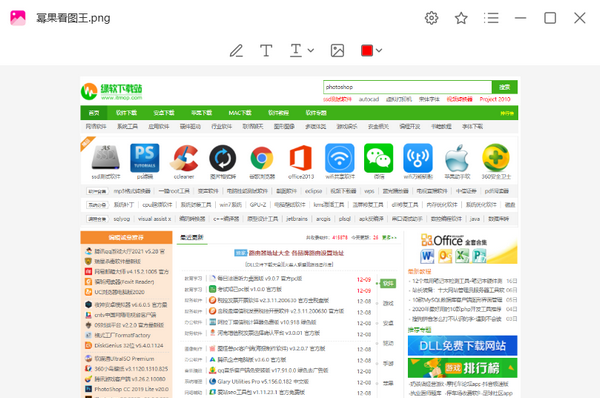Viewport: 600px width, 413px height.
Task: Click the SSD drive icon in the image
Action: click(x=106, y=157)
